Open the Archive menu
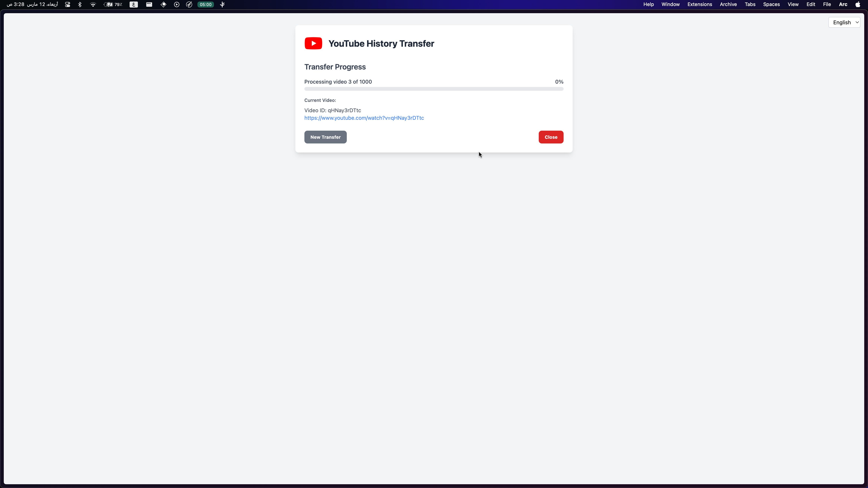Image resolution: width=868 pixels, height=488 pixels. [x=728, y=4]
